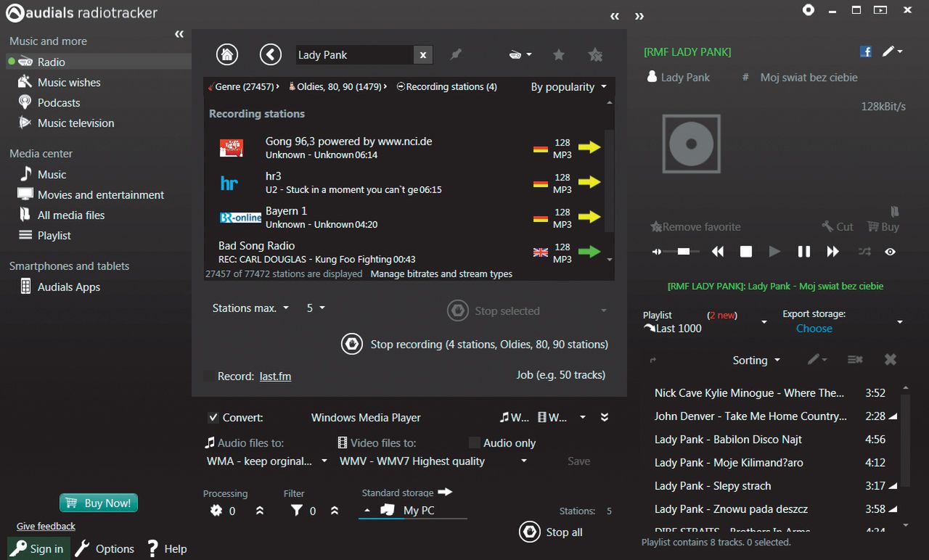929x560 pixels.
Task: Open the Cut tool
Action: (838, 226)
